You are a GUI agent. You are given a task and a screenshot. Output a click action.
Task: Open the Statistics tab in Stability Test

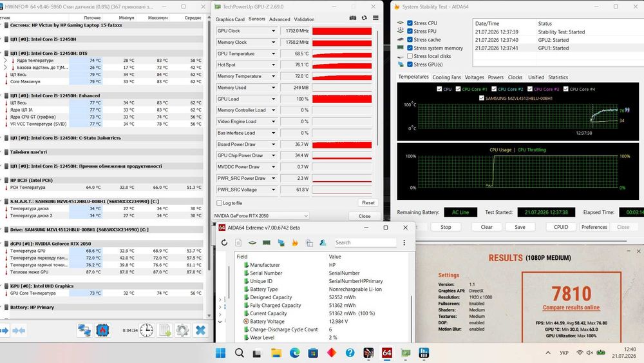point(558,77)
